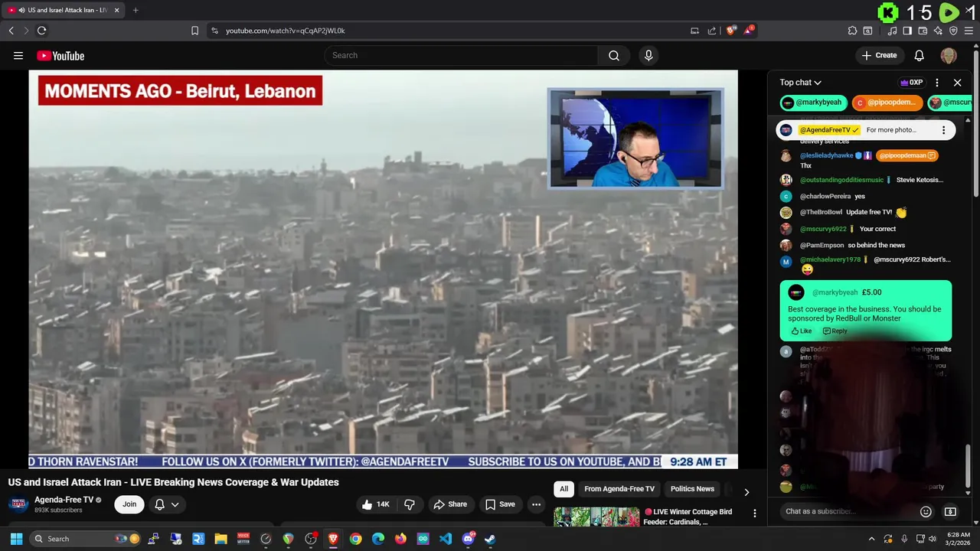Open the 0XP channel points badge

(911, 83)
